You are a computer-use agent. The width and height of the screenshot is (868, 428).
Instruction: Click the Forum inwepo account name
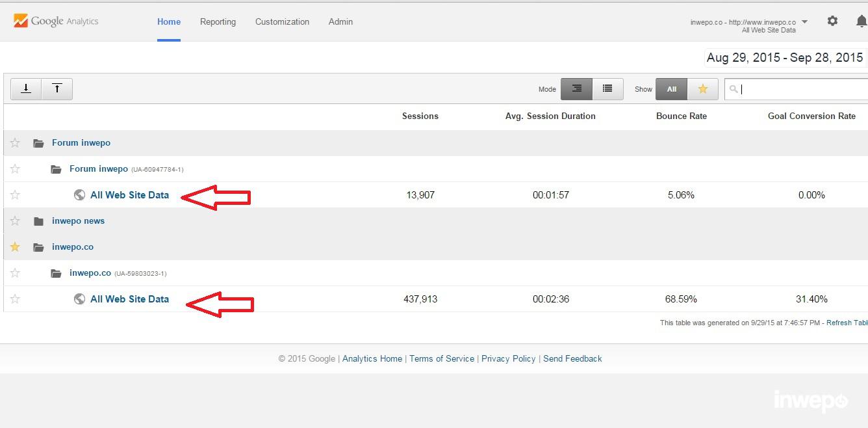(x=81, y=142)
